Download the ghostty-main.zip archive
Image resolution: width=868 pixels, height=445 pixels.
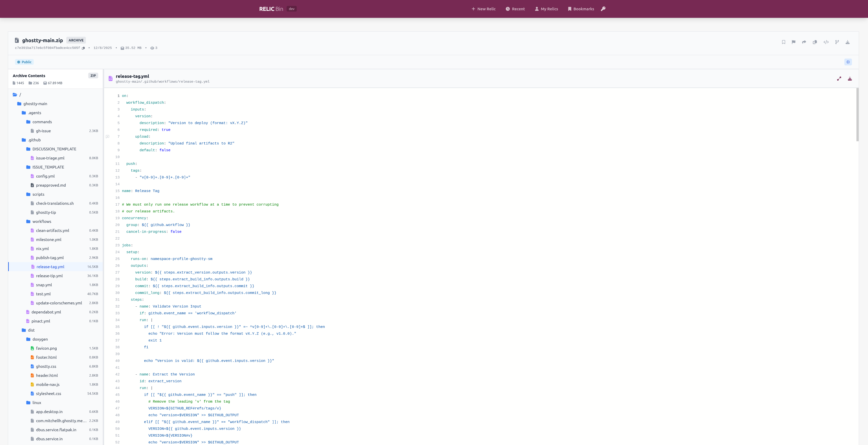[847, 42]
